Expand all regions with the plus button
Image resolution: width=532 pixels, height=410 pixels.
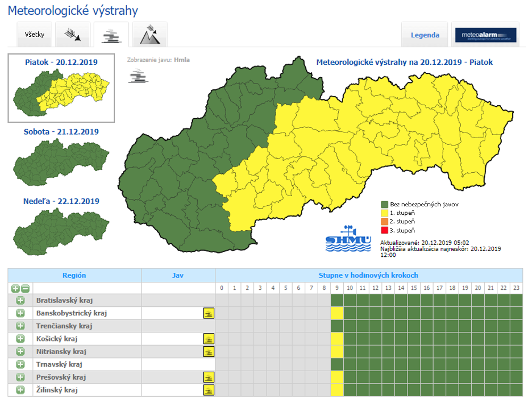click(x=15, y=288)
